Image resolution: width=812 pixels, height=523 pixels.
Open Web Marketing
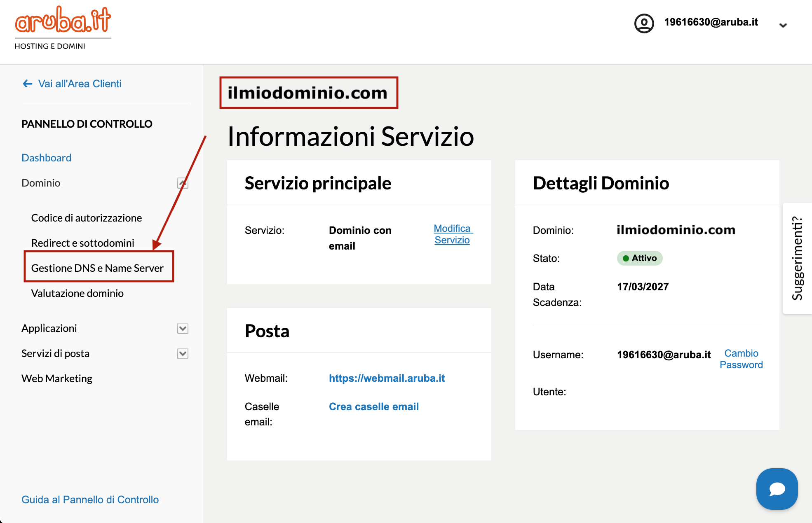[x=57, y=378]
